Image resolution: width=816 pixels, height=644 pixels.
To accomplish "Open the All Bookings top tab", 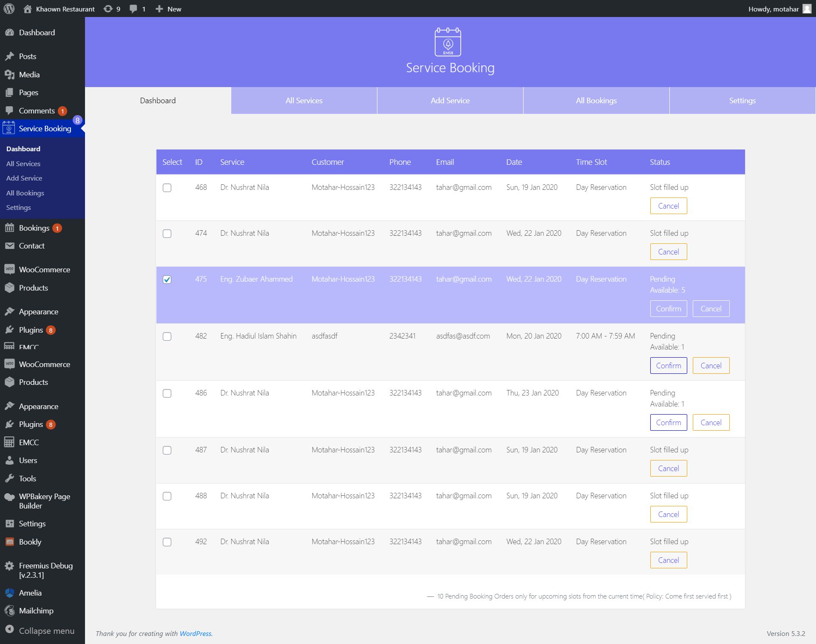I will pyautogui.click(x=596, y=101).
